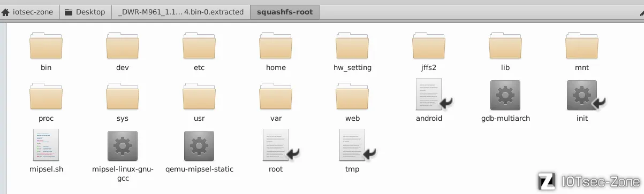
Task: Open the mnt folder icon
Action: coord(582,45)
